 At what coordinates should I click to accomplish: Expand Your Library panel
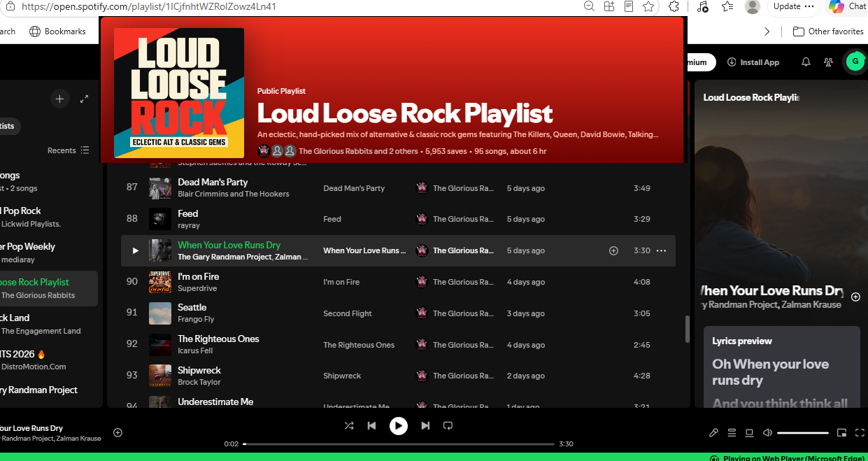coord(85,99)
